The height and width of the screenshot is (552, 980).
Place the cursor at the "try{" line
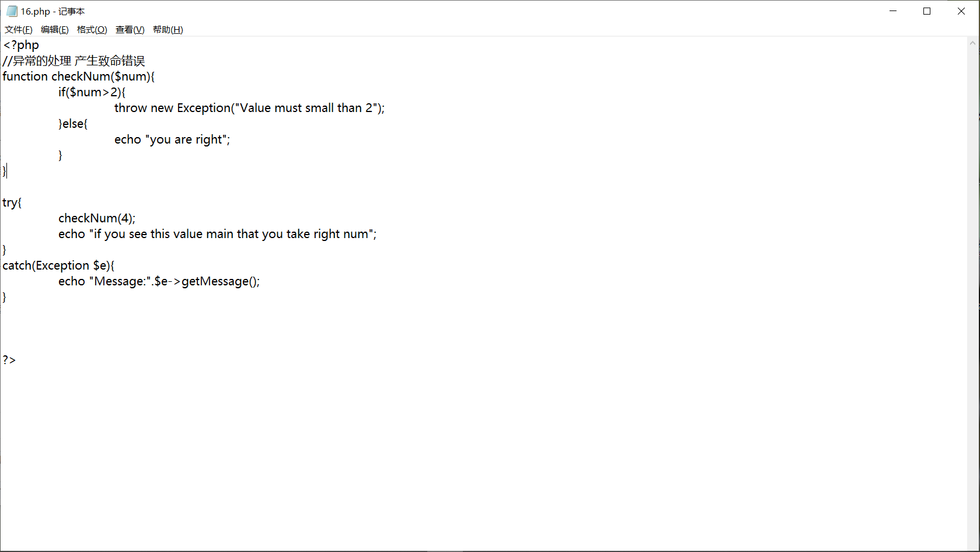(12, 202)
